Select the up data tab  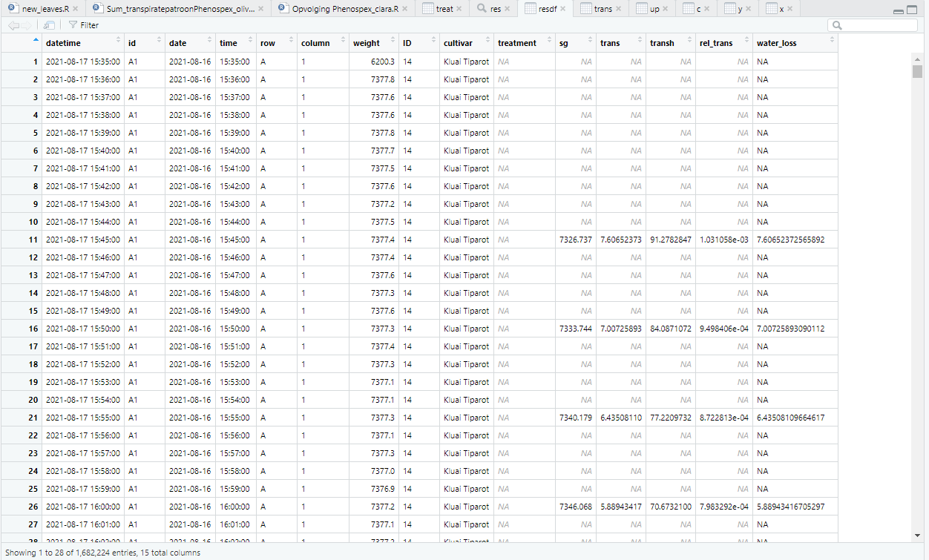pyautogui.click(x=654, y=9)
